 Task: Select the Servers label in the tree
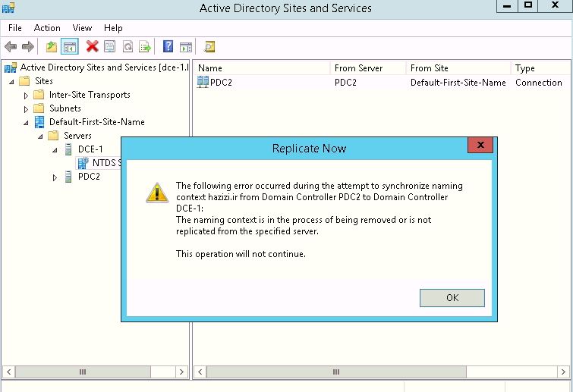tap(77, 136)
